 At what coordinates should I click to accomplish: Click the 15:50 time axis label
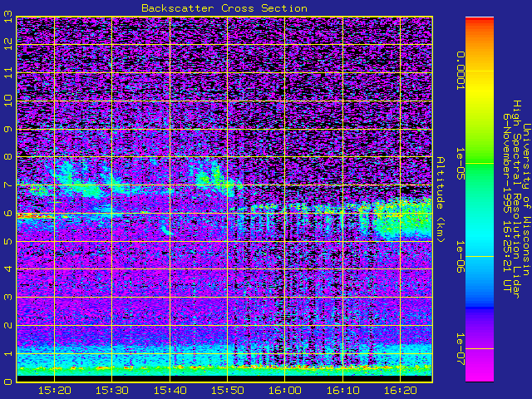[227, 391]
